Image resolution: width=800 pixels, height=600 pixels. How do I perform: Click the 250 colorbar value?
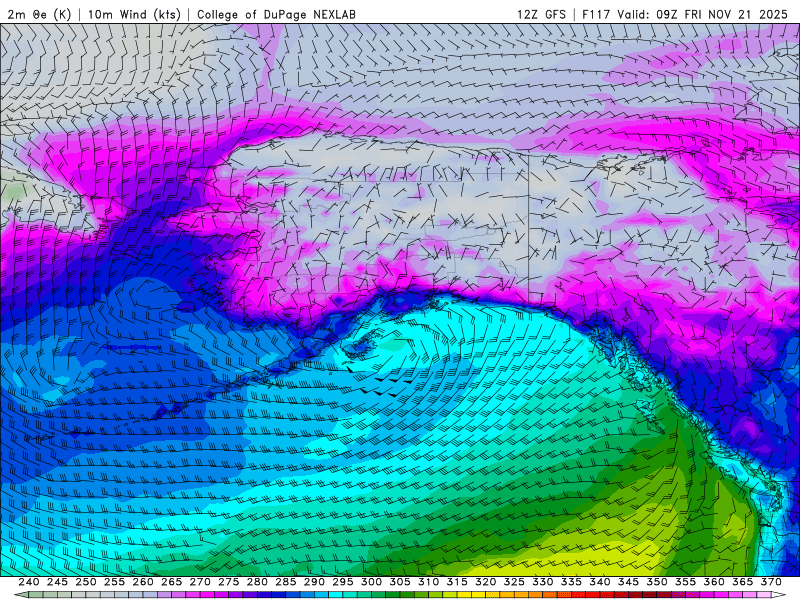coord(86,582)
